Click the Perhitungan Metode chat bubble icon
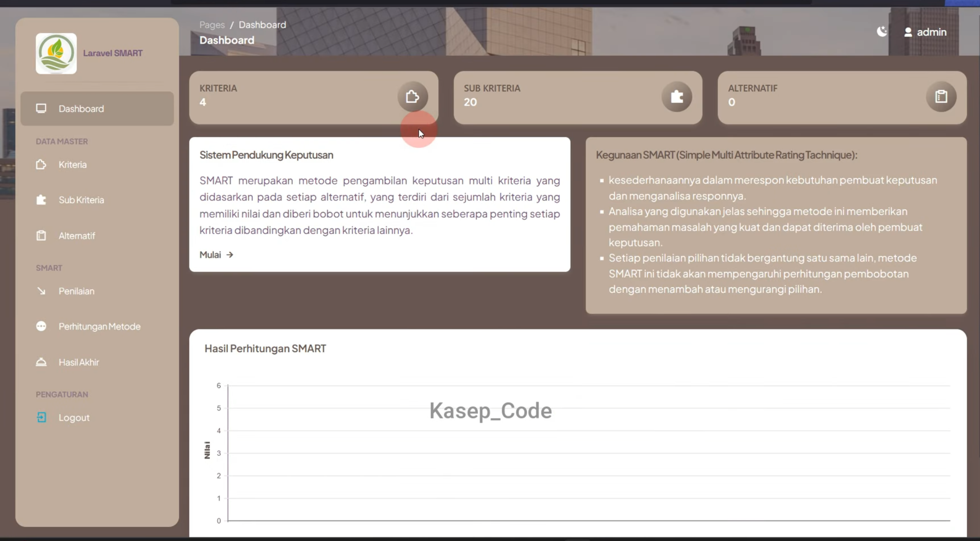Screen dimensions: 980x541 point(41,326)
